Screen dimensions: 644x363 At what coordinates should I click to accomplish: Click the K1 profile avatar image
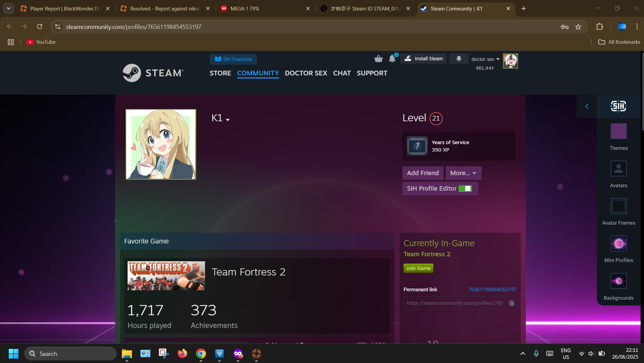(161, 144)
